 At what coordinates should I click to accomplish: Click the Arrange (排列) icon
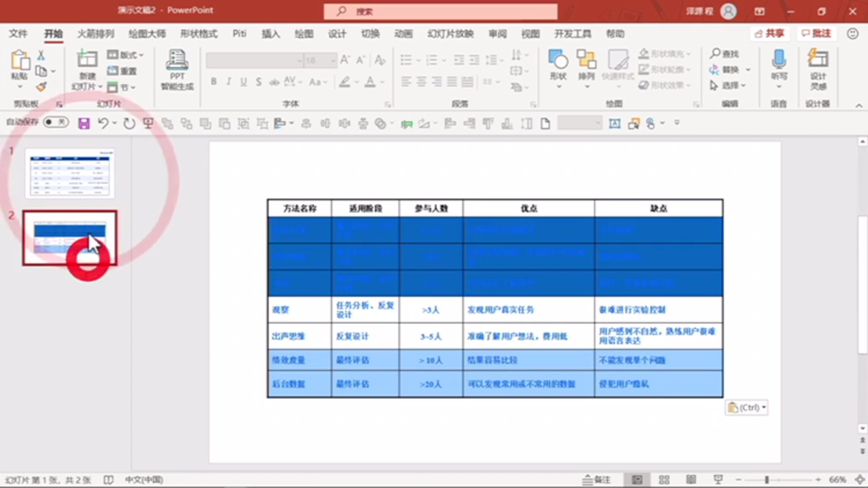(x=586, y=59)
